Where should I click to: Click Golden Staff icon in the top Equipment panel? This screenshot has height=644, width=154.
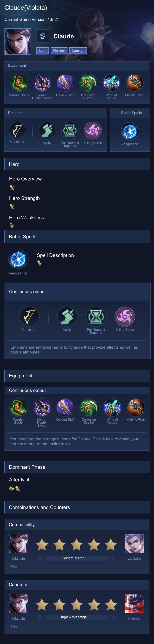(65, 83)
